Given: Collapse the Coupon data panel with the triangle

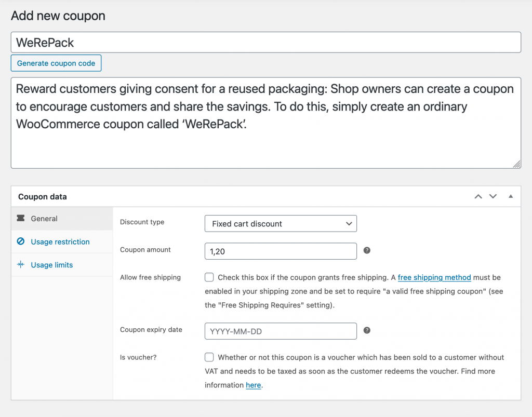Looking at the screenshot, I should pos(511,197).
